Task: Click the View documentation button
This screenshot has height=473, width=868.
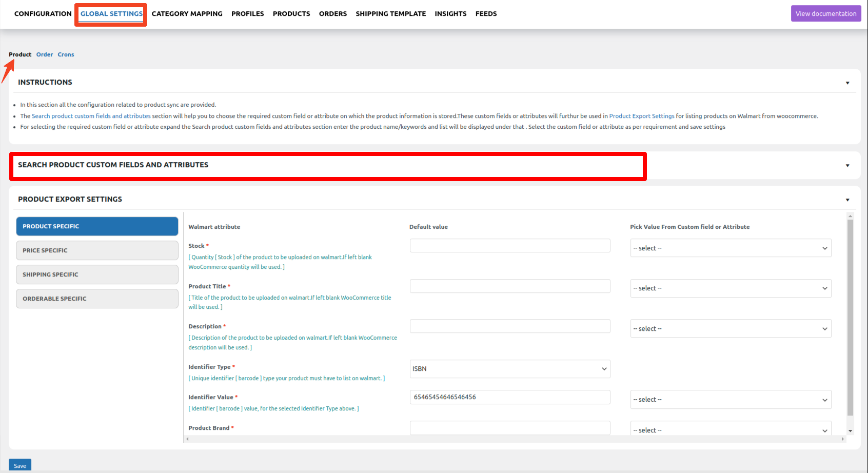Action: coord(826,13)
